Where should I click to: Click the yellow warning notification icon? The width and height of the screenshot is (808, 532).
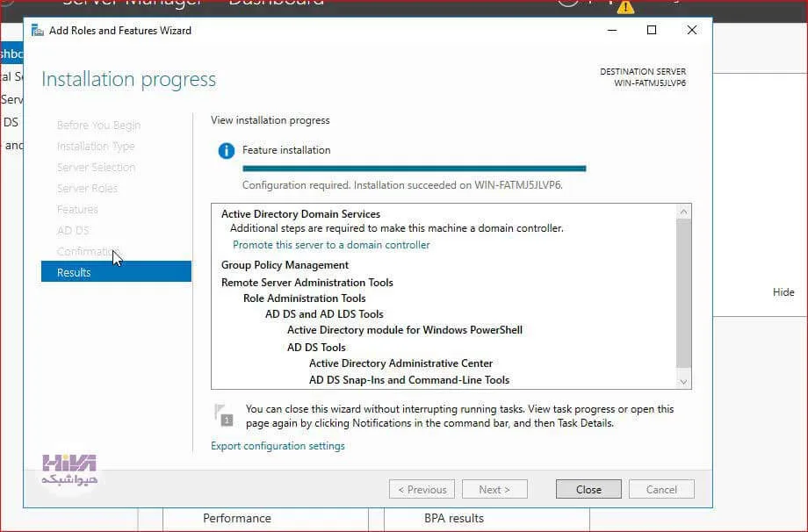coord(625,7)
